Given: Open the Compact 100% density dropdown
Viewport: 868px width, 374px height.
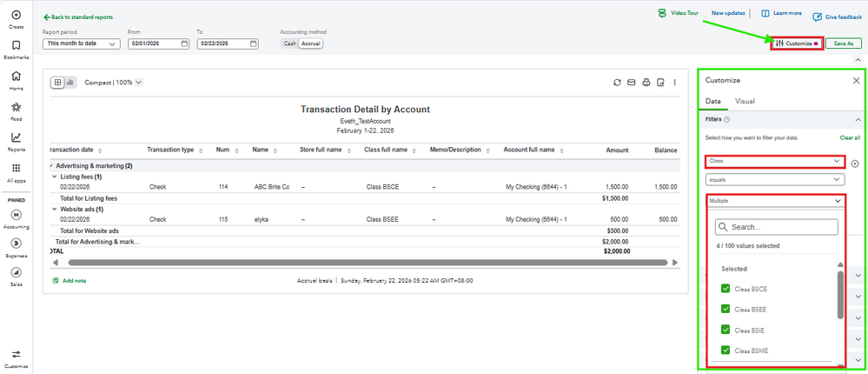Looking at the screenshot, I should pyautogui.click(x=114, y=83).
